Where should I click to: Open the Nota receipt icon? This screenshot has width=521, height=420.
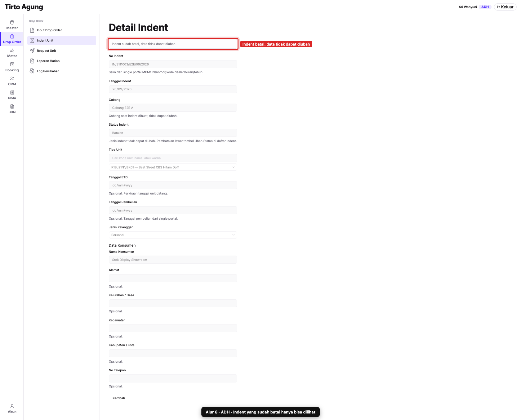coord(12,92)
